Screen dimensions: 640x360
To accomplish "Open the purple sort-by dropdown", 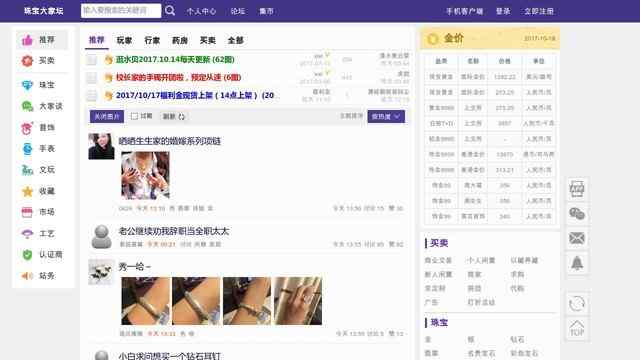I will click(x=386, y=117).
